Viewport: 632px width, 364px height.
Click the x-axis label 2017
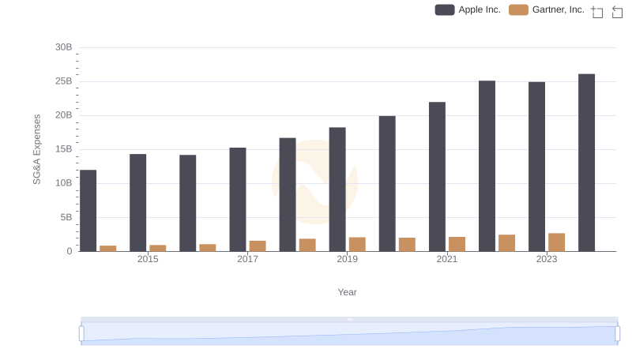pos(247,259)
